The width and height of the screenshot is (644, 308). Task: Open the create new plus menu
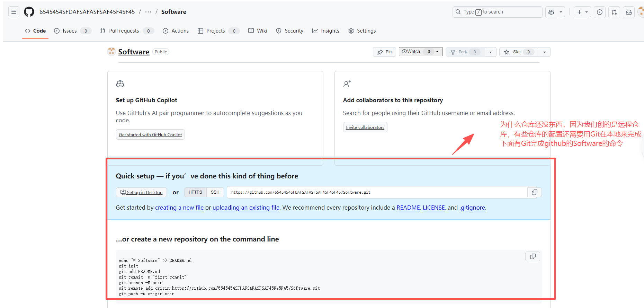coord(582,12)
